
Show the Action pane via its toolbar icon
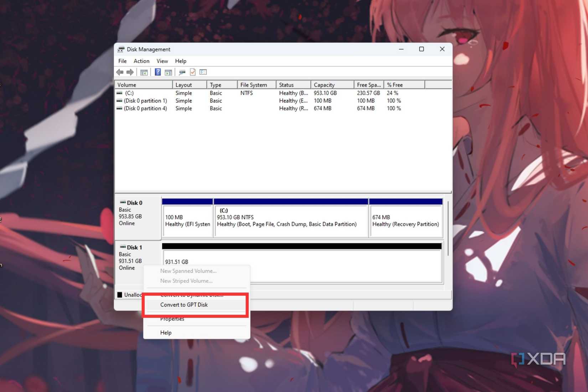click(x=168, y=72)
